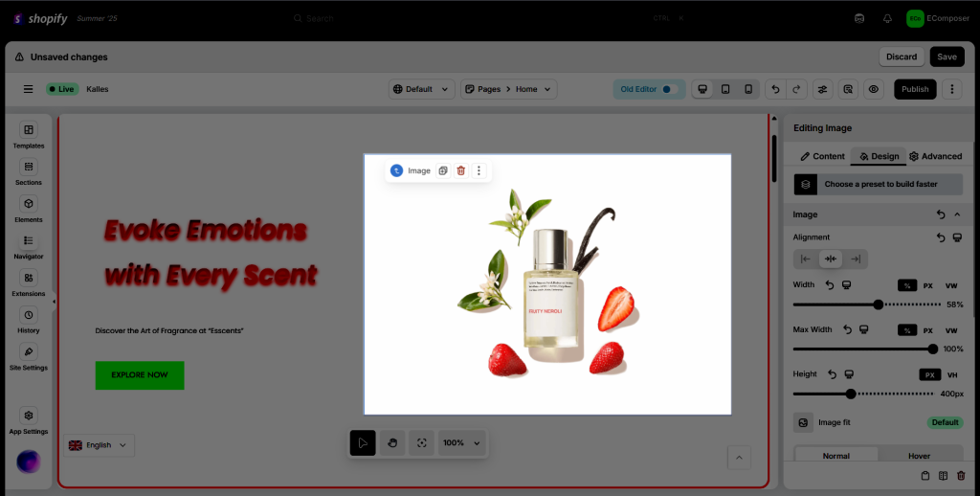Switch to the Content tab
Screen dimensions: 980x496
822,156
